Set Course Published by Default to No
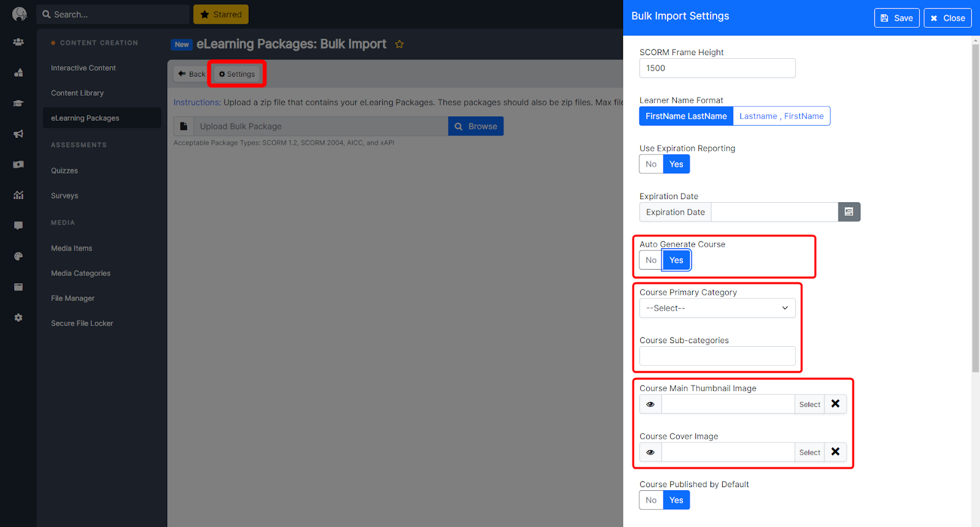Screen dimensions: 980x527 coord(651,500)
